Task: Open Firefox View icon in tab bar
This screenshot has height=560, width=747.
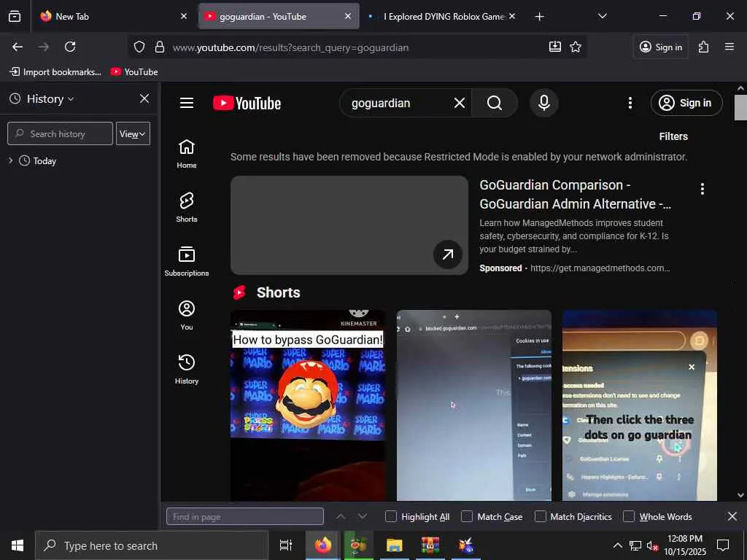Action: click(15, 16)
